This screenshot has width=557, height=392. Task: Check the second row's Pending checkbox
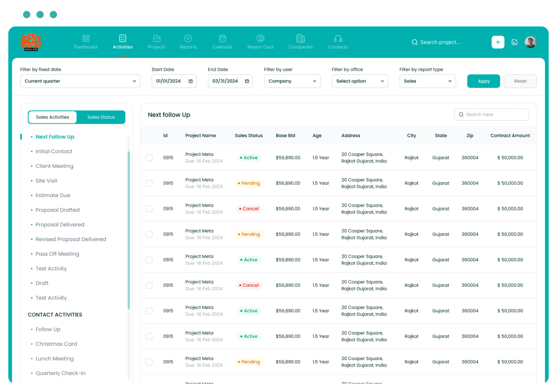149,183
